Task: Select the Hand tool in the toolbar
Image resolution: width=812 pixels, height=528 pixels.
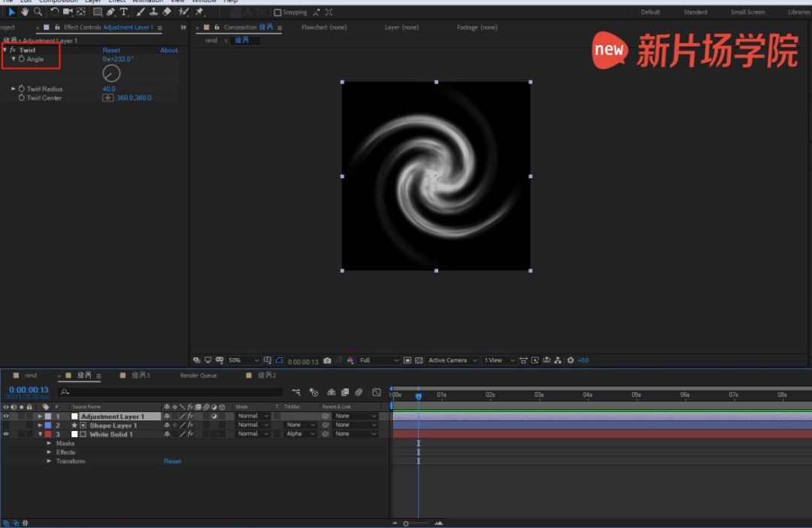Action: tap(25, 12)
